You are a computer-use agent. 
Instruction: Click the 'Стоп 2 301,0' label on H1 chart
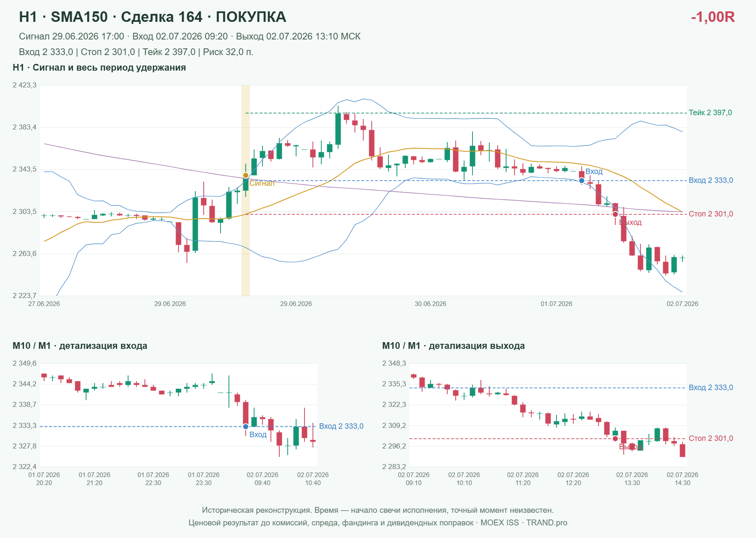711,214
